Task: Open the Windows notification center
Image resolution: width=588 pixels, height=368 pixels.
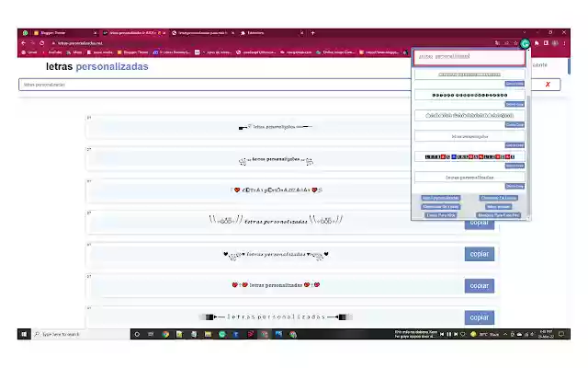Action: pos(561,334)
